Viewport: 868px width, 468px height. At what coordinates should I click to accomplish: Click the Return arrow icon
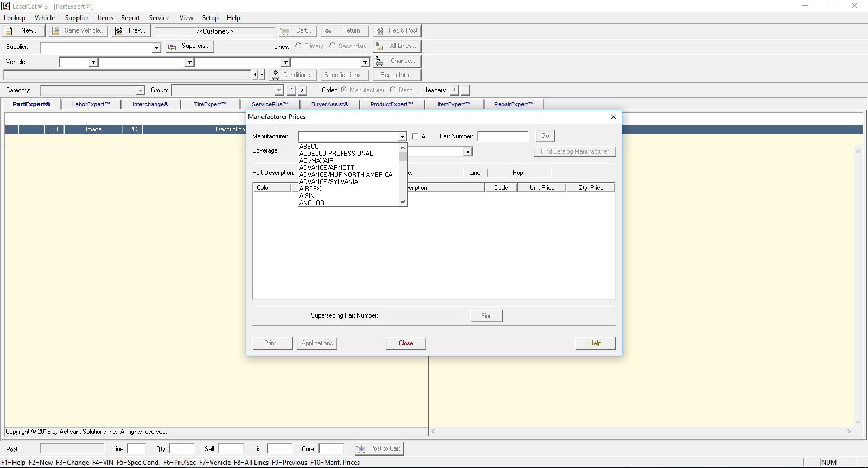pos(328,31)
